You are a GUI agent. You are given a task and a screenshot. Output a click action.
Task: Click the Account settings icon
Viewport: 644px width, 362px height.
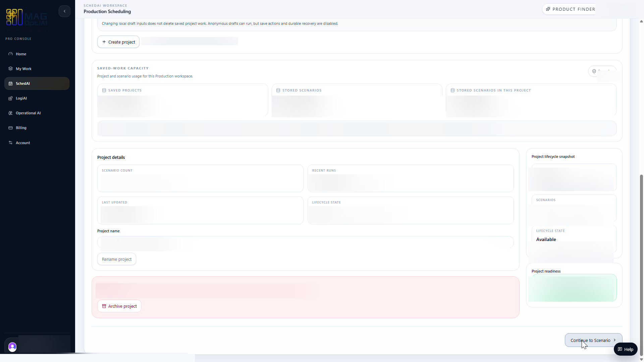(x=10, y=143)
